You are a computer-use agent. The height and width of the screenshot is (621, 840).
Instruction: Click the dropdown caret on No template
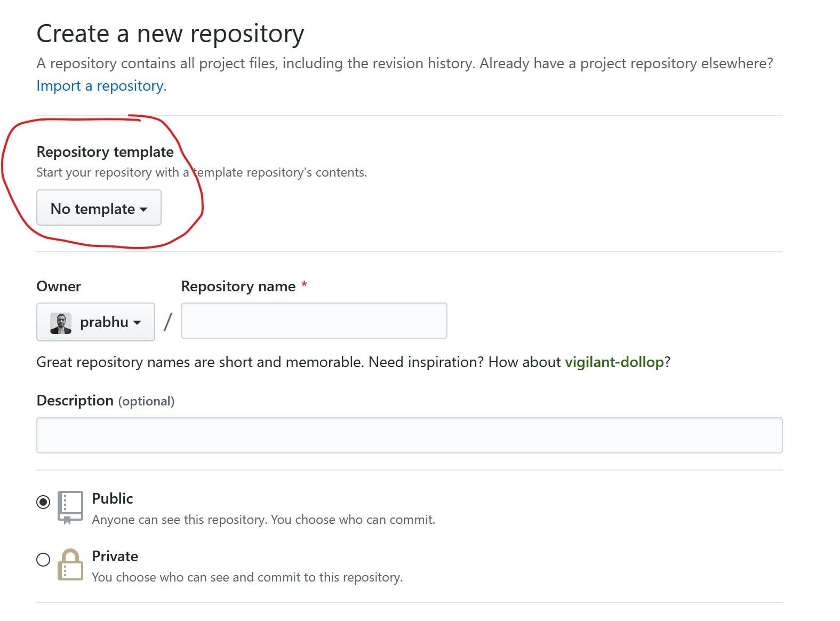[x=143, y=210]
